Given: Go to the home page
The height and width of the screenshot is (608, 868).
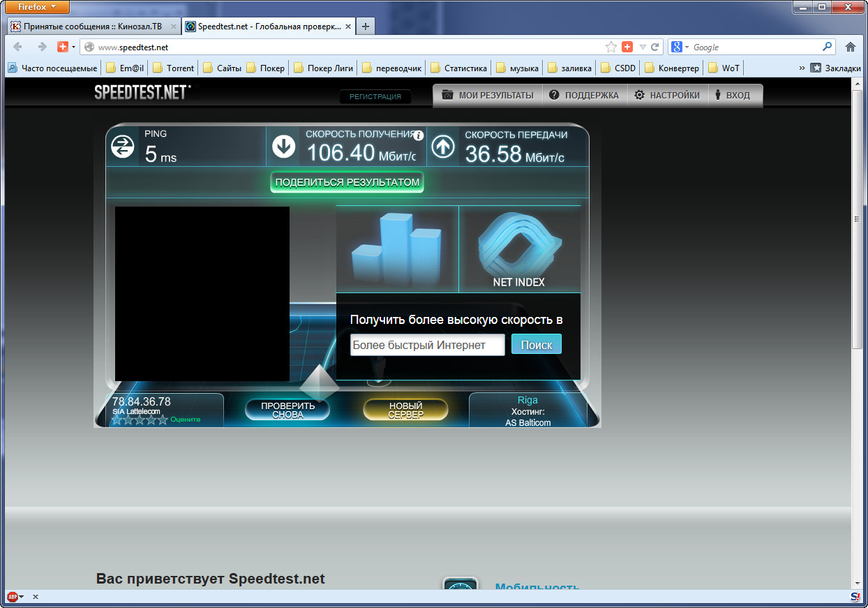Looking at the screenshot, I should point(850,47).
